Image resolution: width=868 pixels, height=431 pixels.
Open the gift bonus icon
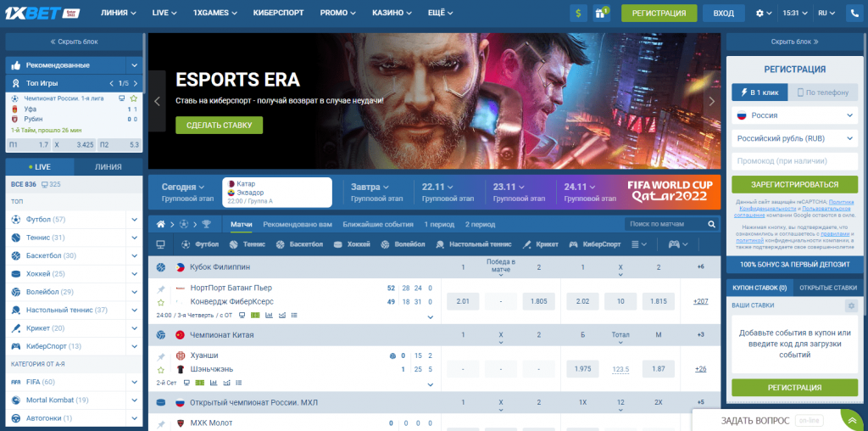pyautogui.click(x=602, y=14)
